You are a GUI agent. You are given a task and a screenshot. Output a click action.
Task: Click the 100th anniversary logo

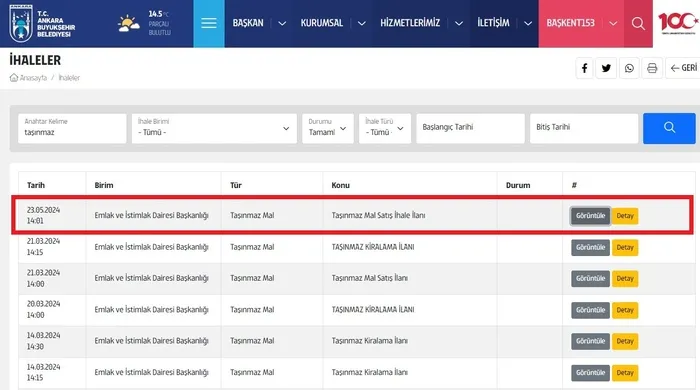[678, 23]
